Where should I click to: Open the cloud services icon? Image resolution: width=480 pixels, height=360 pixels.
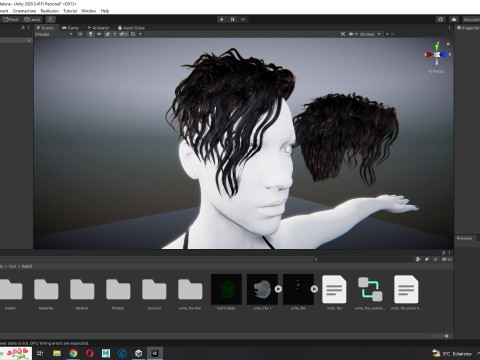click(x=454, y=19)
